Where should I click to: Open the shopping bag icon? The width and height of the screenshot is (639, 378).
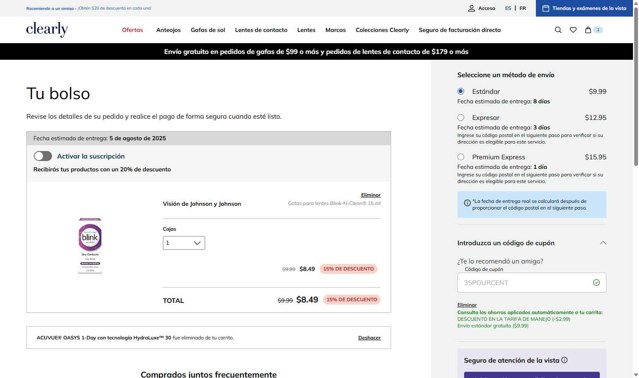(588, 30)
